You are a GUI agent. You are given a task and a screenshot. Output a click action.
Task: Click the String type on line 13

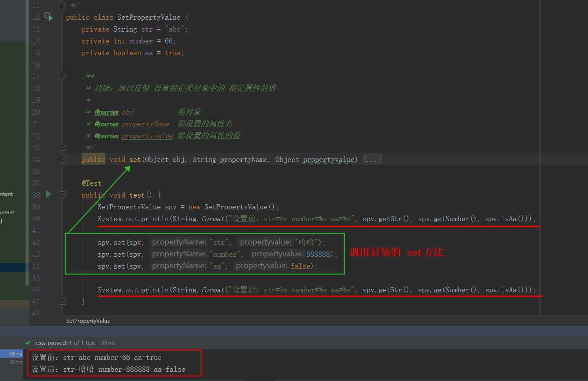(x=125, y=29)
